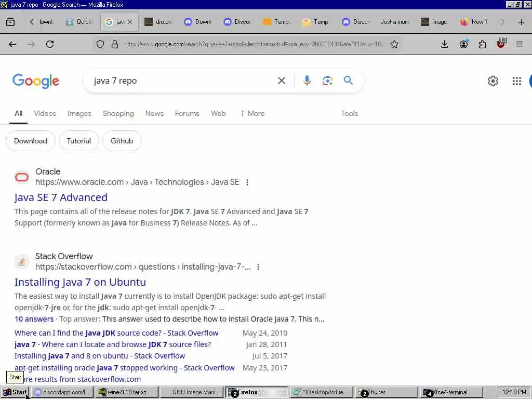Show site security via padlock icon
This screenshot has width=532, height=399.
pyautogui.click(x=115, y=44)
